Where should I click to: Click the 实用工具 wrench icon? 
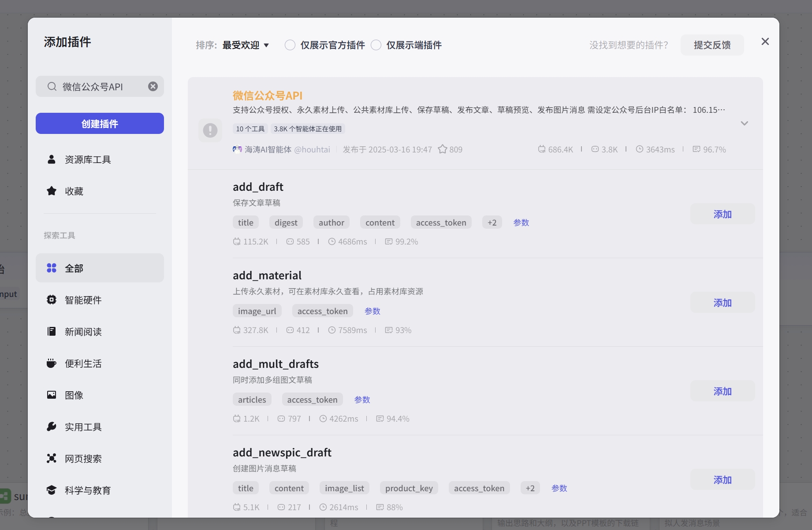click(52, 426)
